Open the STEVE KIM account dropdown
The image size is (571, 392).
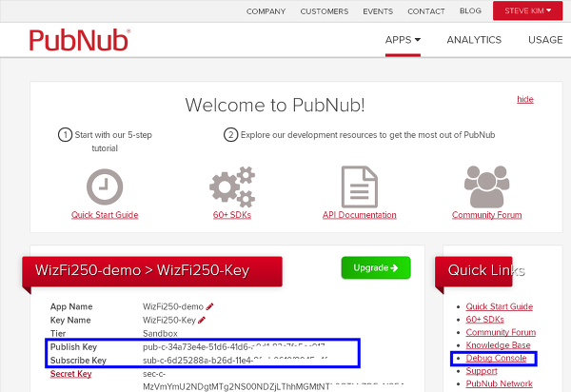tap(527, 10)
